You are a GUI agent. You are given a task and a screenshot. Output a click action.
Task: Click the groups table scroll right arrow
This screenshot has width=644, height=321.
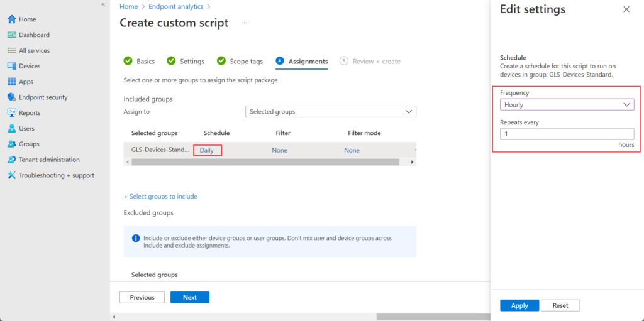tap(413, 162)
